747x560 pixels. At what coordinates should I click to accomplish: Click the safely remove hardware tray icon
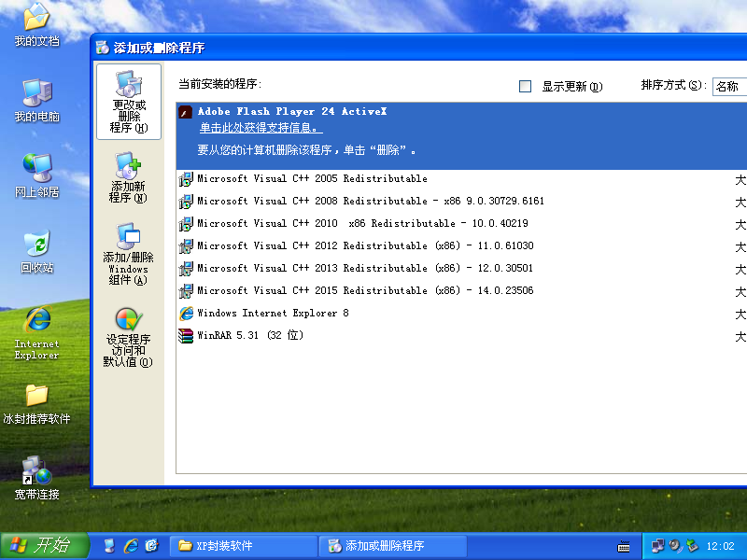[x=692, y=546]
